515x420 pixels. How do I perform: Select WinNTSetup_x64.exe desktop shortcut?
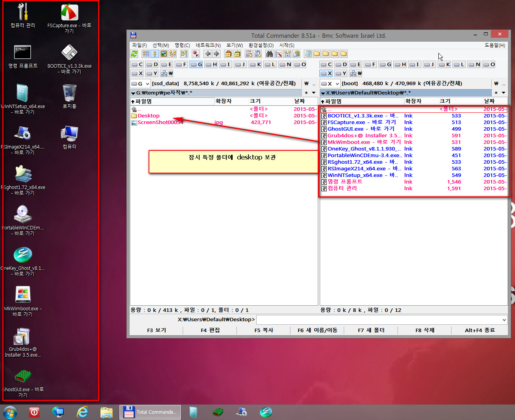(23, 99)
